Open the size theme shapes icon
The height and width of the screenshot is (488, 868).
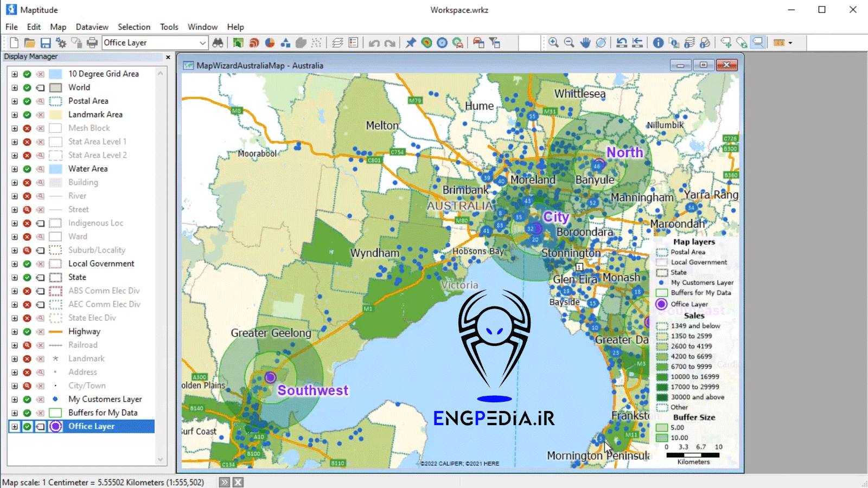pyautogui.click(x=285, y=43)
